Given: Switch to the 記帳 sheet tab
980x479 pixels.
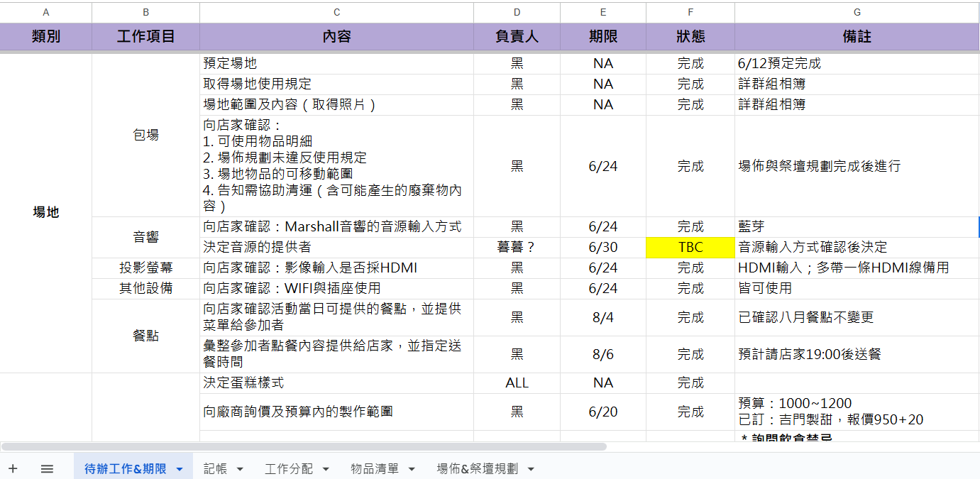Looking at the screenshot, I should (x=215, y=469).
